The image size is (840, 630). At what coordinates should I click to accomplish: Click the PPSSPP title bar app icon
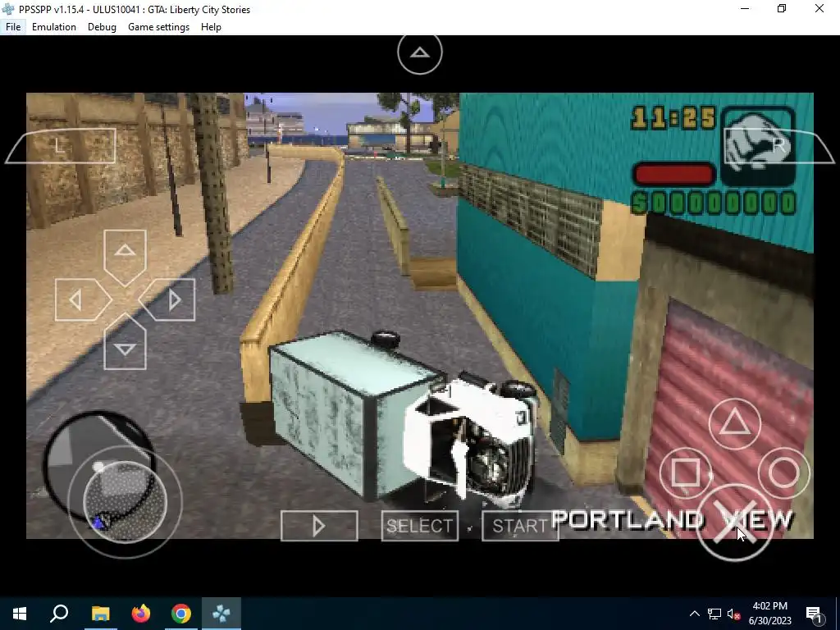click(x=8, y=9)
